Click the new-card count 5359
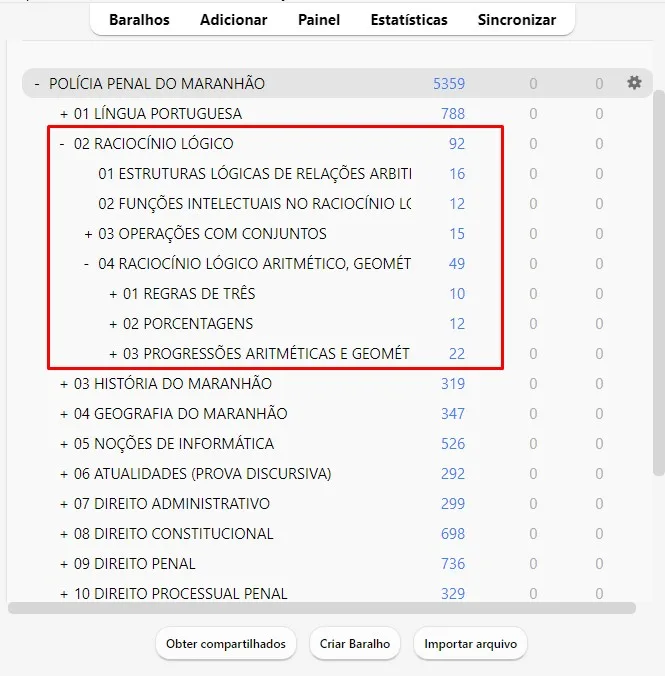Viewport: 665px width, 676px height. pos(449,84)
